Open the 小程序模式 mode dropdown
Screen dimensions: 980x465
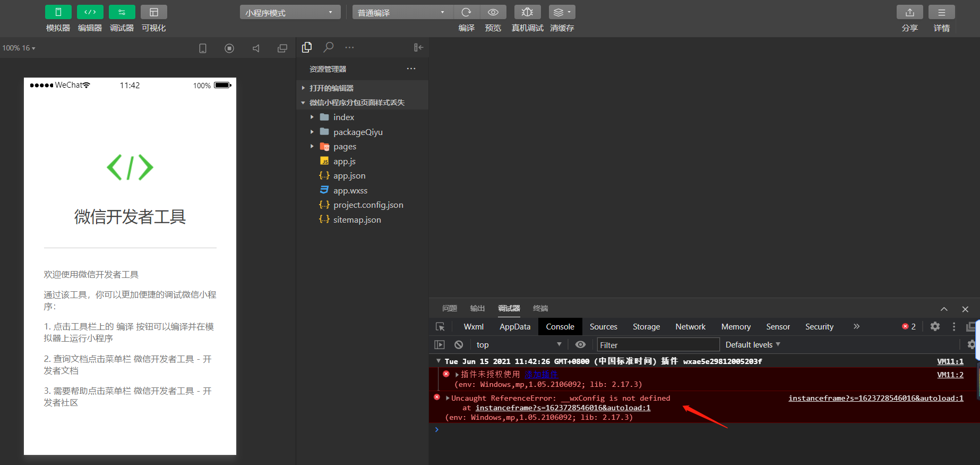pos(290,12)
